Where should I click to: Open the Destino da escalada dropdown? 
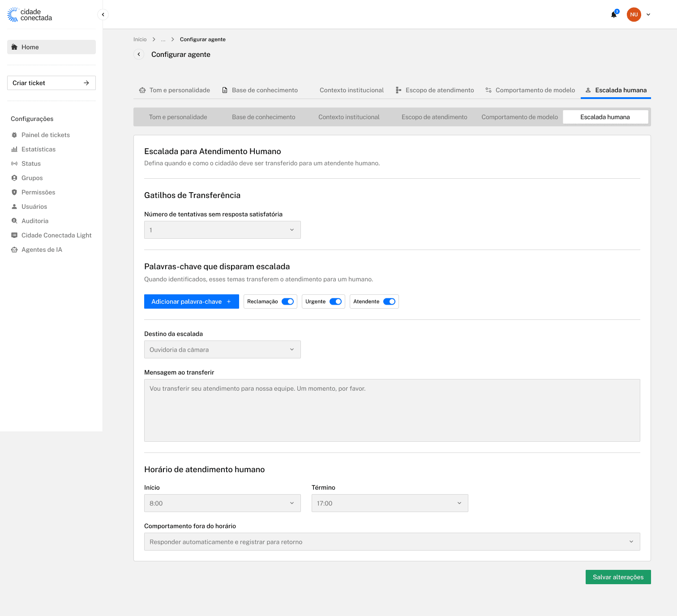(x=223, y=349)
